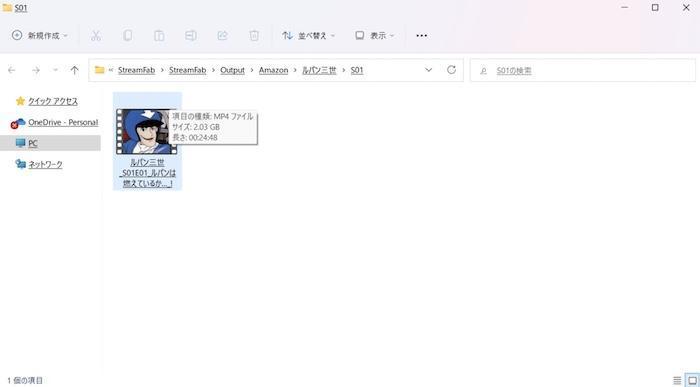Open recent locations chevron next to forward arrow
Viewport: 700px width, 387px height.
tap(55, 70)
